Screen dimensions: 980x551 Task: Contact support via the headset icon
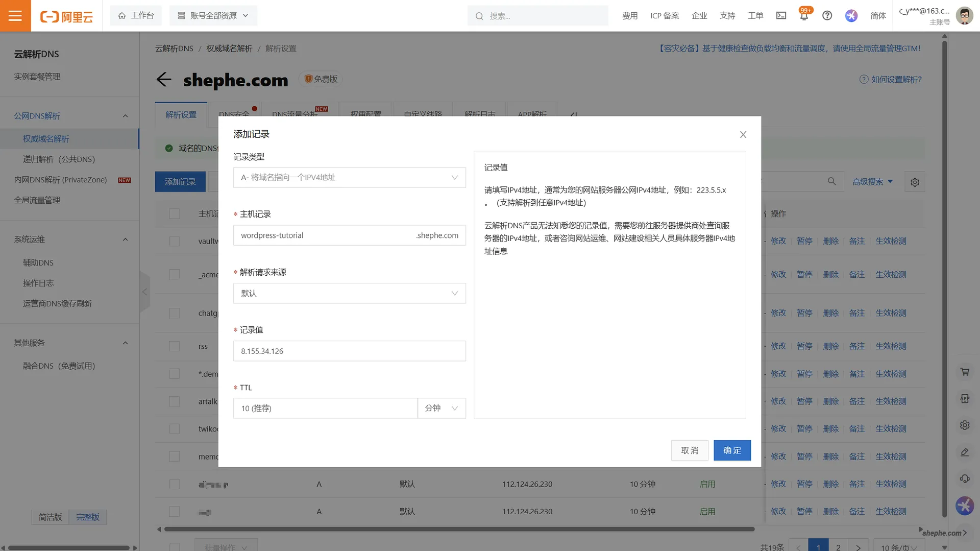pos(965,478)
